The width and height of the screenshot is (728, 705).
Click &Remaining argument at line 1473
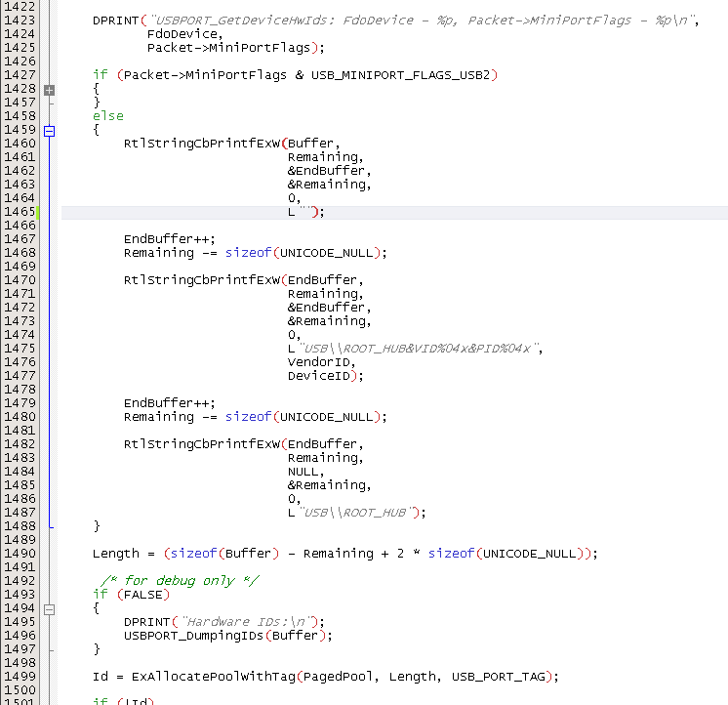[x=326, y=321]
